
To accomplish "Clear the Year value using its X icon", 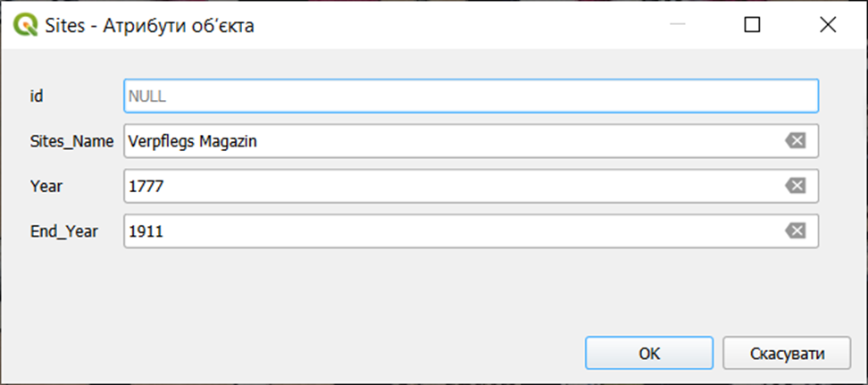I will click(x=795, y=186).
